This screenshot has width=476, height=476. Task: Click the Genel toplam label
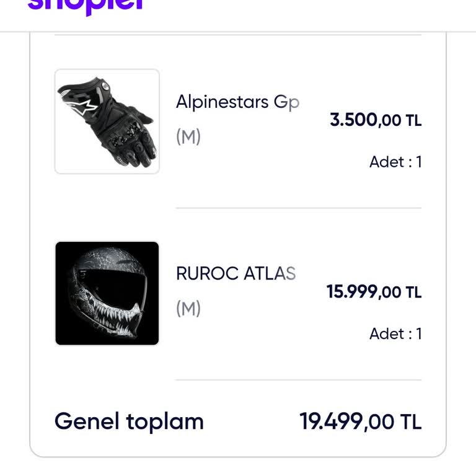pos(129,421)
